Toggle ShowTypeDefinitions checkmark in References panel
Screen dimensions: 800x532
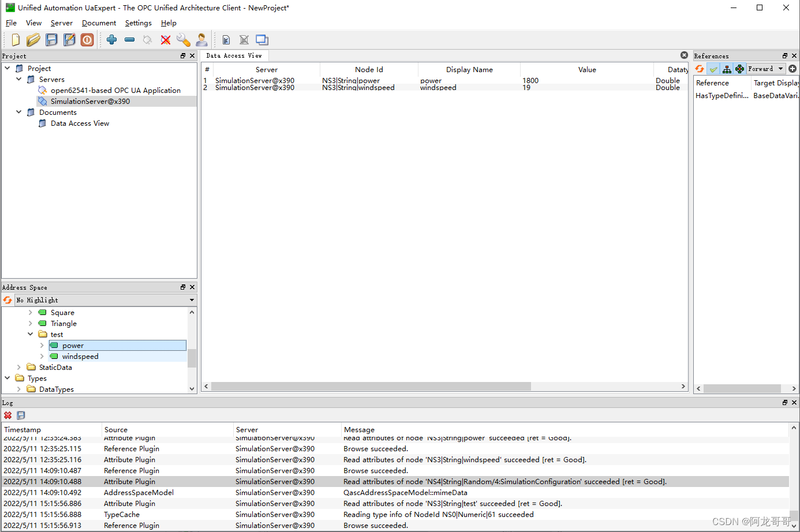713,68
